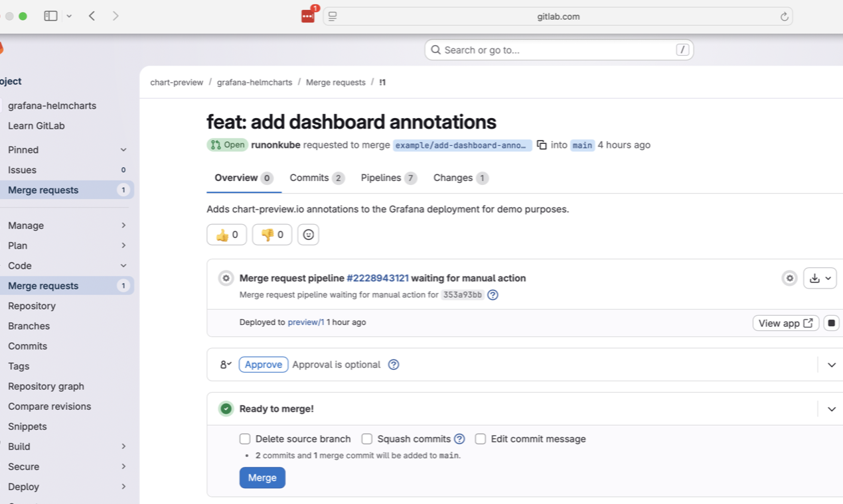The width and height of the screenshot is (843, 504).
Task: Open Issues in the sidebar
Action: coord(66,170)
